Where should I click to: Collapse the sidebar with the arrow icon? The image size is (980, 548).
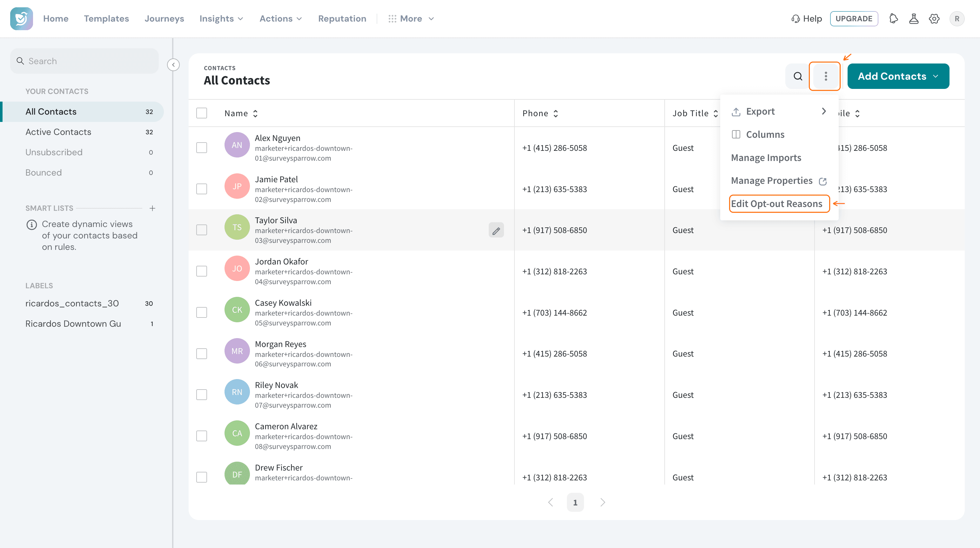[173, 65]
